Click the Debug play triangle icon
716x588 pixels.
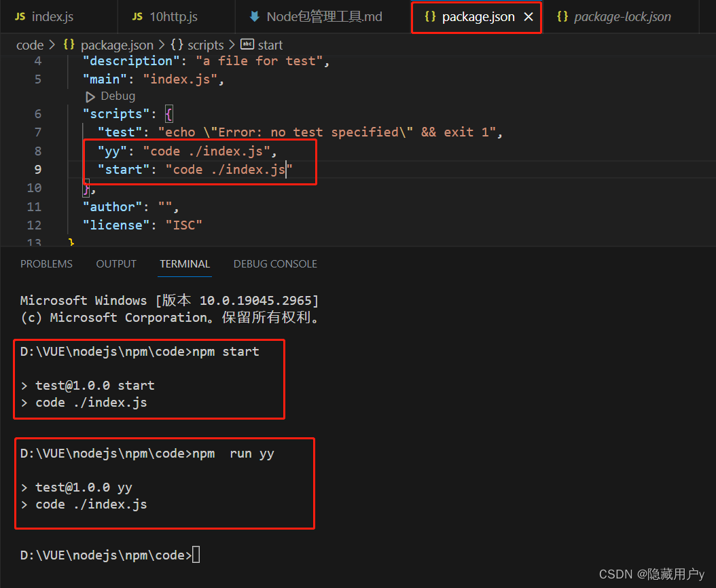point(90,97)
